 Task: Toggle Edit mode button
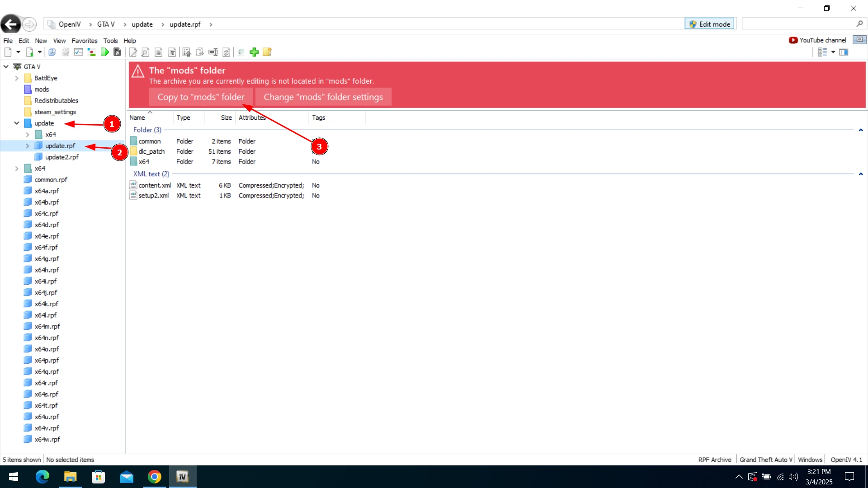point(709,24)
